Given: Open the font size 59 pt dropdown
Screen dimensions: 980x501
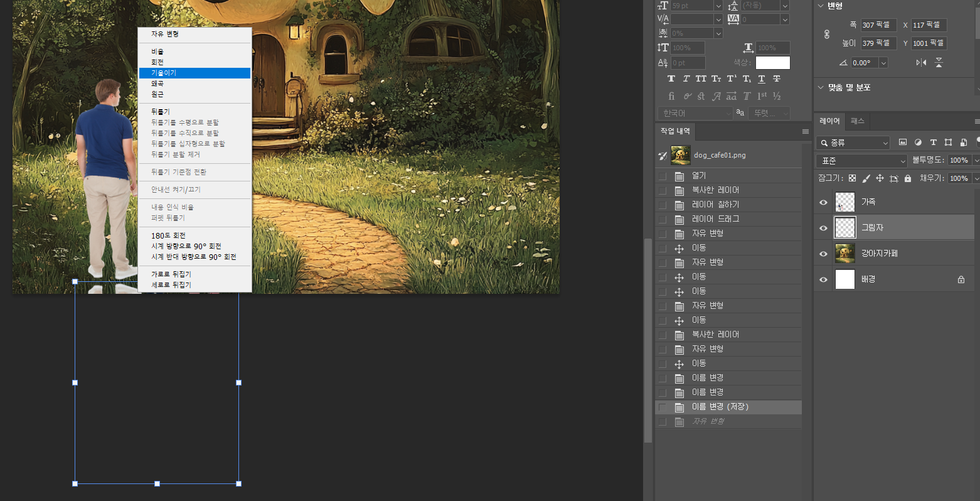Looking at the screenshot, I should pos(718,6).
